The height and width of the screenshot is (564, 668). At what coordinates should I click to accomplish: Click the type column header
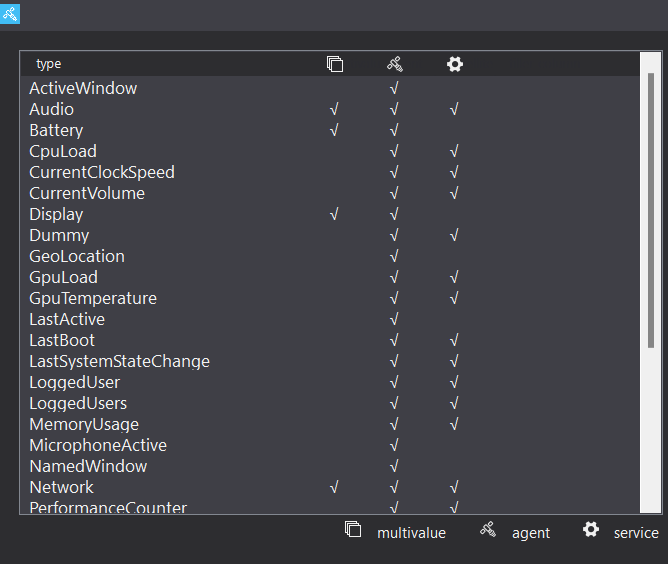[x=49, y=64]
